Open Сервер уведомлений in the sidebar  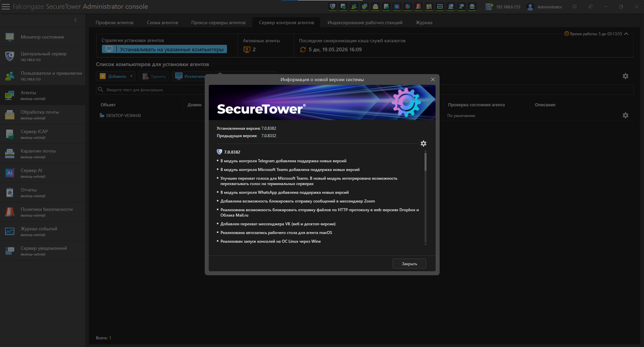[x=43, y=251]
